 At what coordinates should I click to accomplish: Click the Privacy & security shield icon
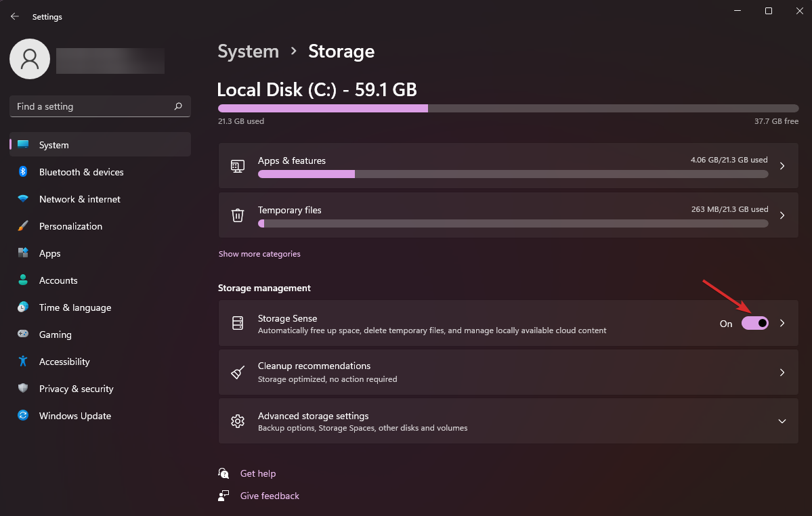[23, 388]
